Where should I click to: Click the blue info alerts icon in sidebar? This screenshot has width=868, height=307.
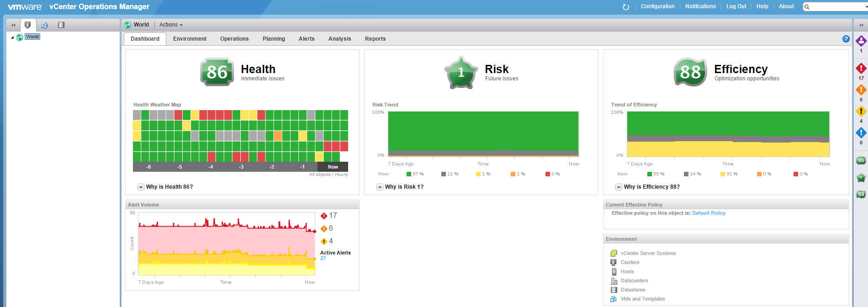click(861, 133)
